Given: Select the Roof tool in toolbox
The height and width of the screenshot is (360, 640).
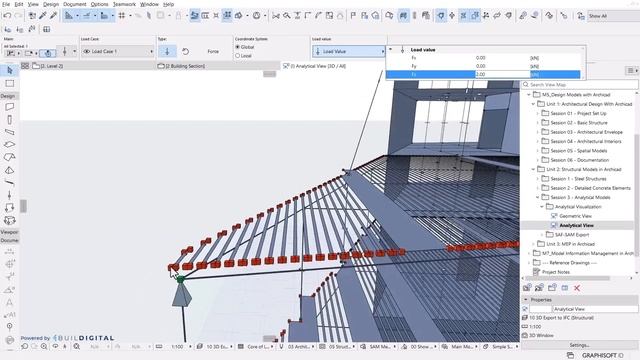Looking at the screenshot, I should click(9, 157).
